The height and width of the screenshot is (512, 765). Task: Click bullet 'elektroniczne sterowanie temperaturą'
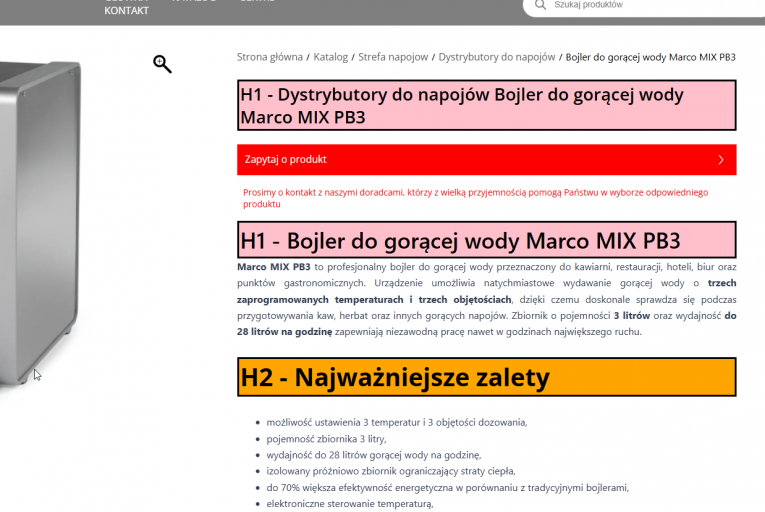[350, 504]
